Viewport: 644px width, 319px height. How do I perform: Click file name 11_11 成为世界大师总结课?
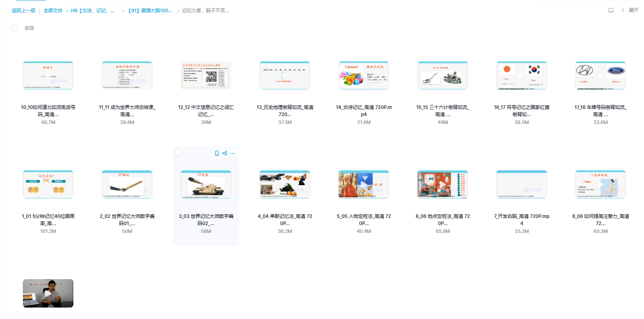tap(127, 111)
